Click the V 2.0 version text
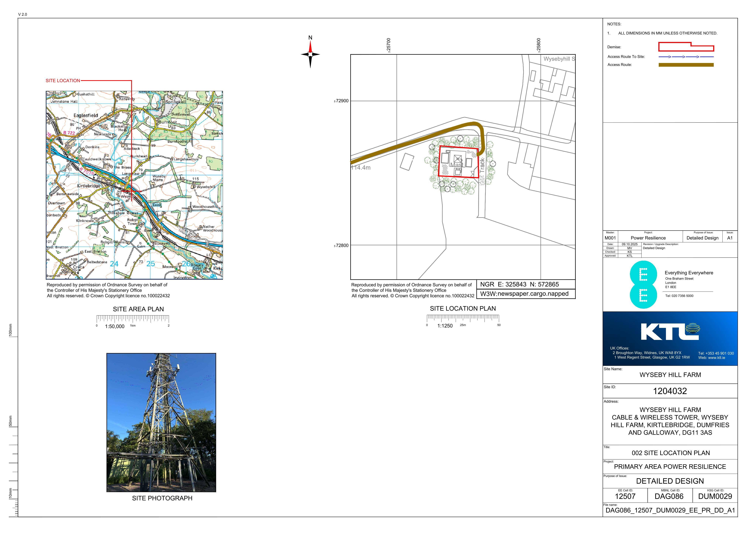 (x=22, y=15)
